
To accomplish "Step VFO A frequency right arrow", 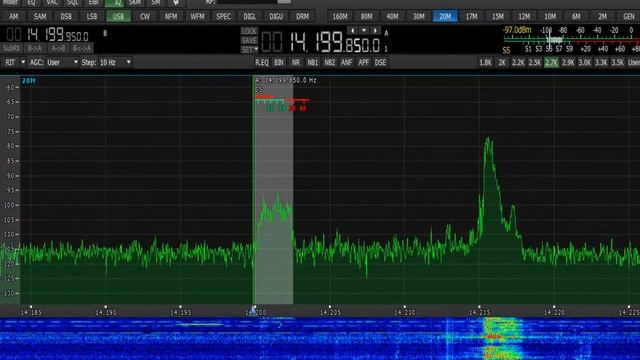I will coord(375,31).
